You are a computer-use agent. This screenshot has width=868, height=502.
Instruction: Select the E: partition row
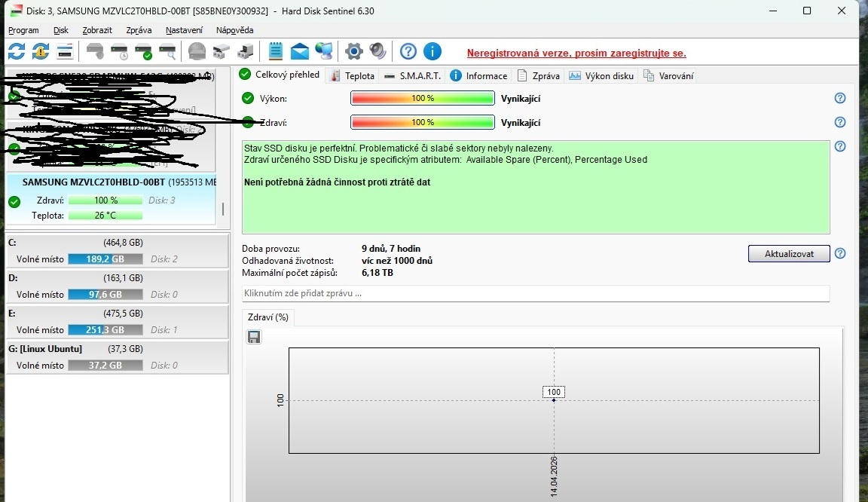[x=118, y=321]
